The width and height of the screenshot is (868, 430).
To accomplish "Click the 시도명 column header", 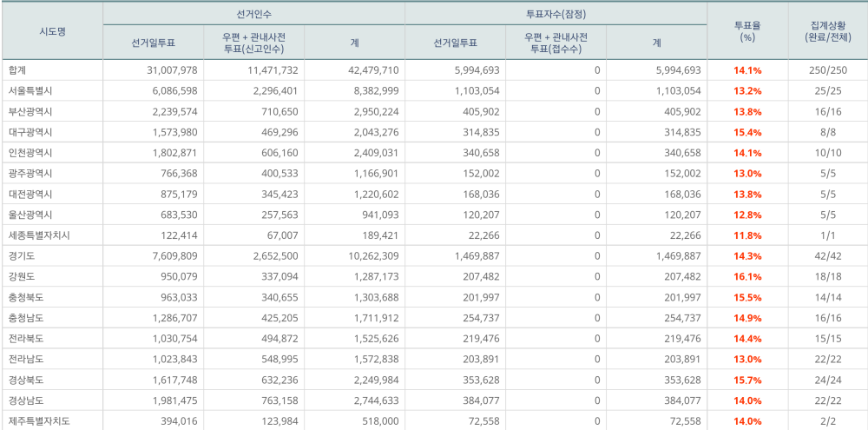I will click(x=52, y=30).
